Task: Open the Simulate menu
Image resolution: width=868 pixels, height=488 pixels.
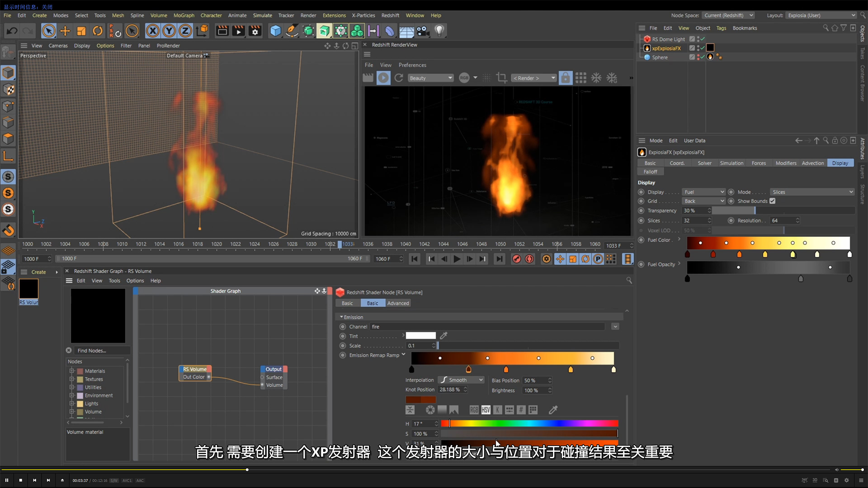Action: (262, 15)
